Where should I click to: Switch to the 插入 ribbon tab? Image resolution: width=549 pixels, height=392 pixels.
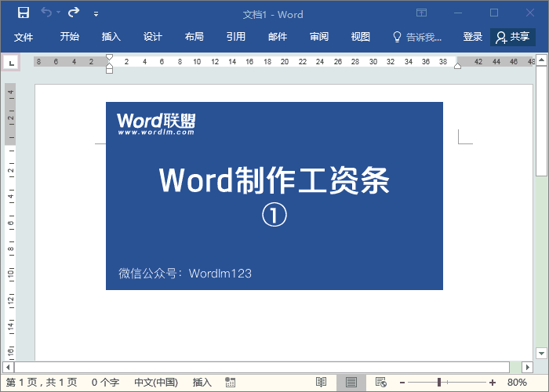click(x=111, y=37)
